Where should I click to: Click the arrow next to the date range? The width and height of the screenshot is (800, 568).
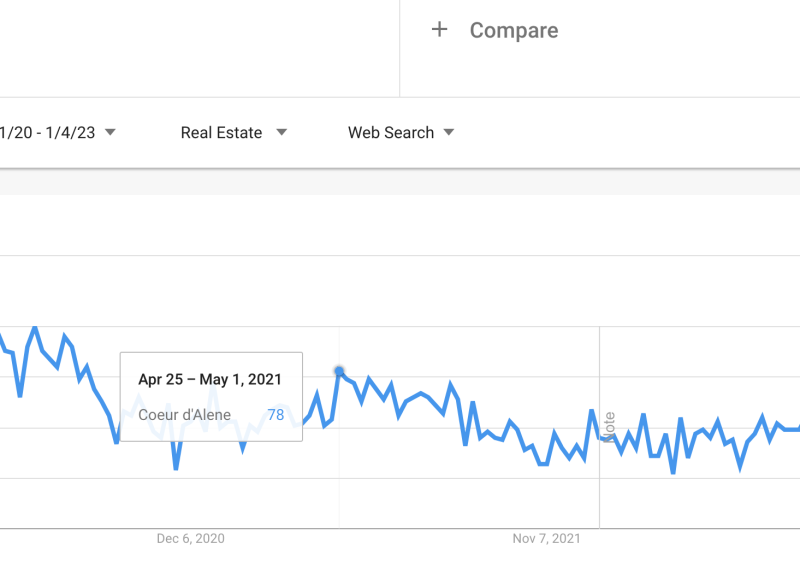point(110,132)
